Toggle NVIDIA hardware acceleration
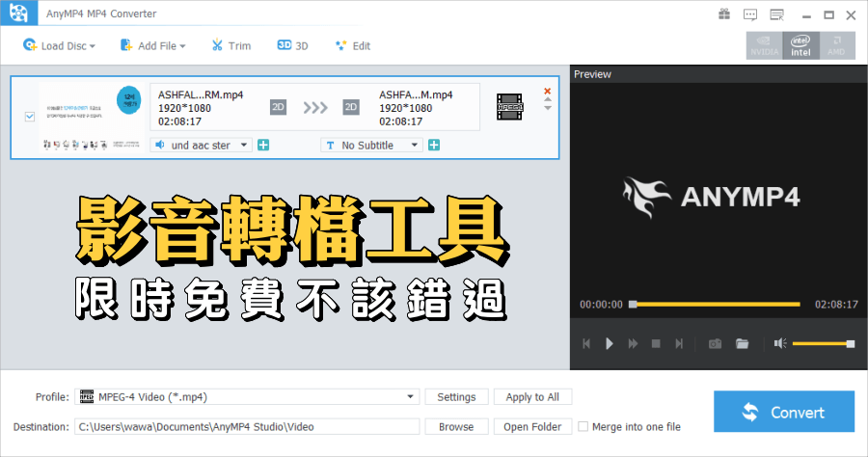 click(764, 45)
